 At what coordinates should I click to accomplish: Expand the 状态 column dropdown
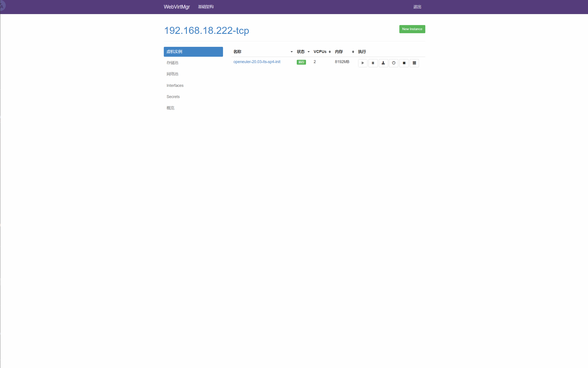pyautogui.click(x=308, y=52)
